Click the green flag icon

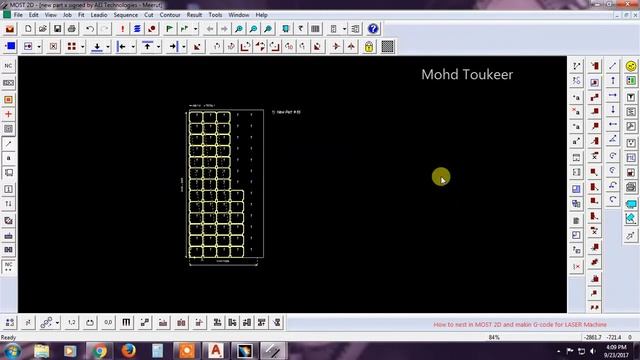[x=169, y=29]
